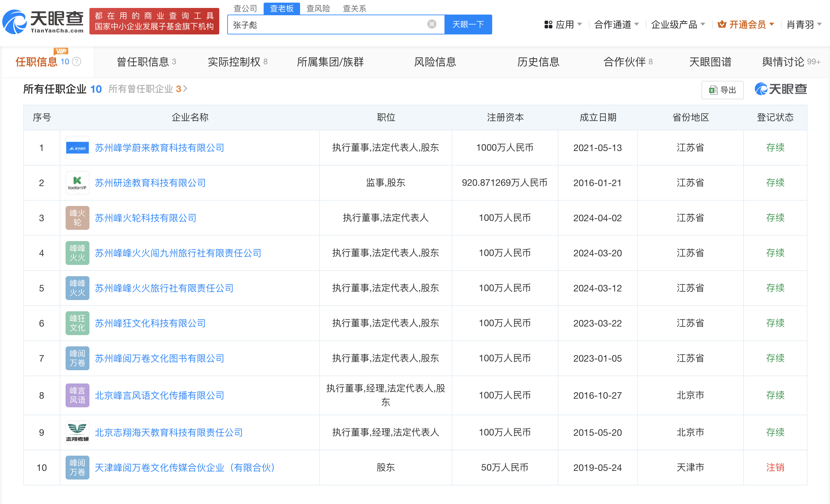Switch to 查风险 search tab
The width and height of the screenshot is (830, 504).
coord(318,8)
